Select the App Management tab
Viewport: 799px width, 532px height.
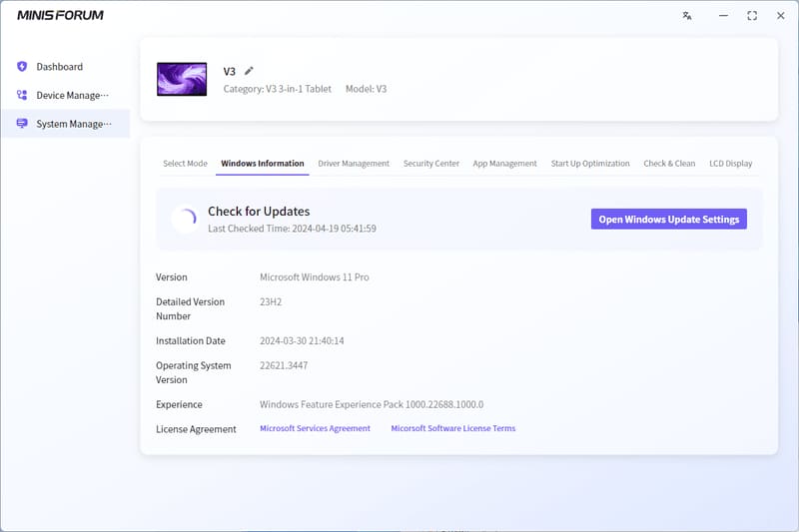coord(505,164)
